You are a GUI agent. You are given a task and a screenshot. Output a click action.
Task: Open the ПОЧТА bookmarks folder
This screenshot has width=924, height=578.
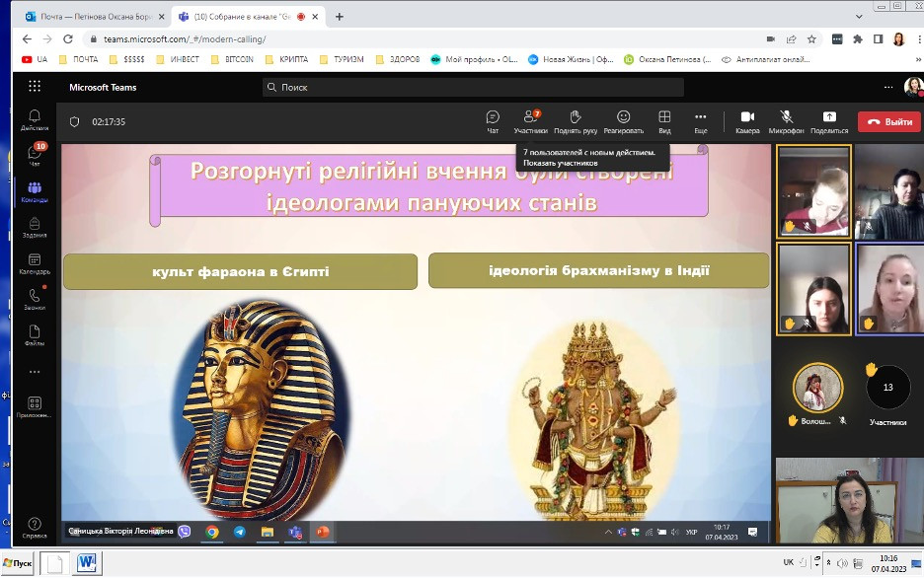78,59
